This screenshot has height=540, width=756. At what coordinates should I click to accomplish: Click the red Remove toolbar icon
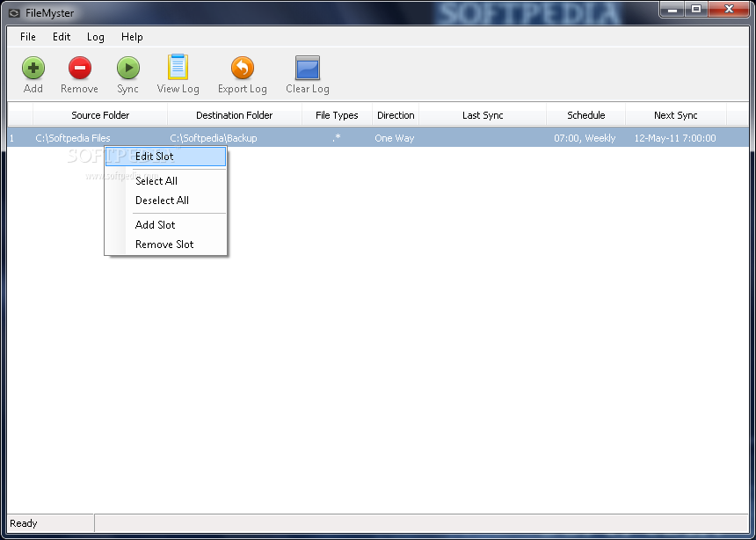coord(79,68)
